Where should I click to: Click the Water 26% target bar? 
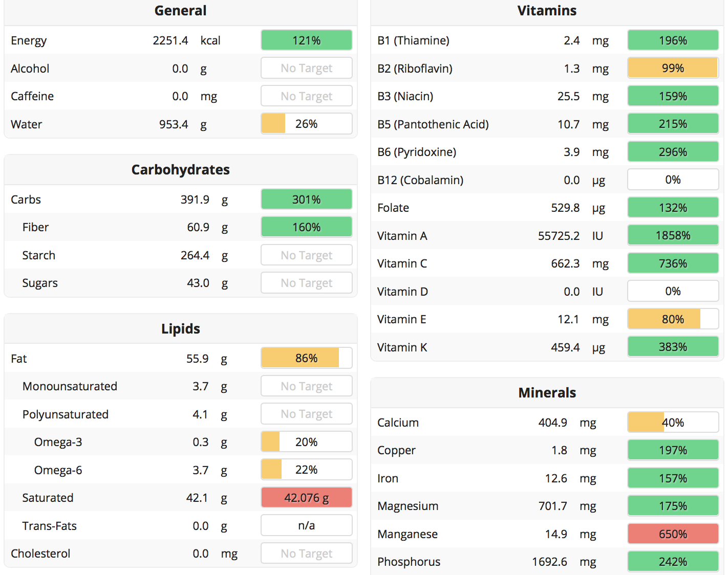click(306, 124)
